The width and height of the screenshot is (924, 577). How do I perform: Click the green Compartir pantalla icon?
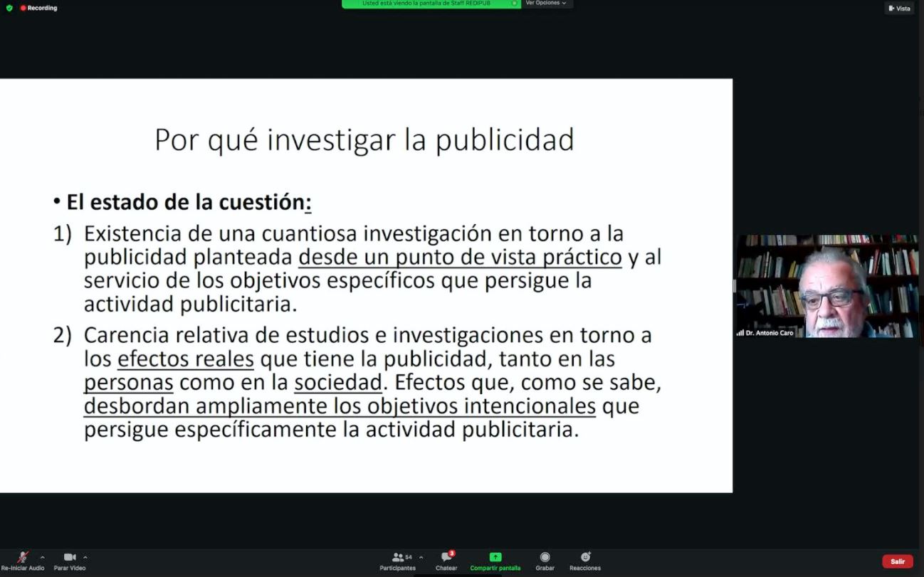pos(495,557)
